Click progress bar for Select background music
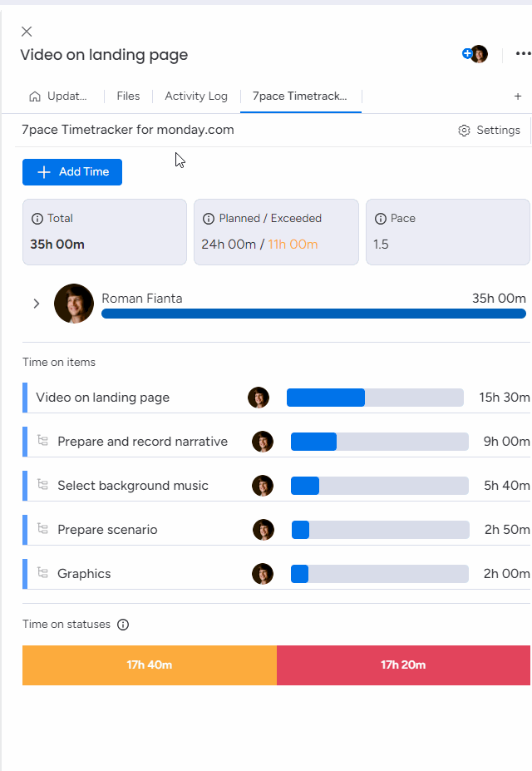This screenshot has height=771, width=532. click(x=380, y=486)
